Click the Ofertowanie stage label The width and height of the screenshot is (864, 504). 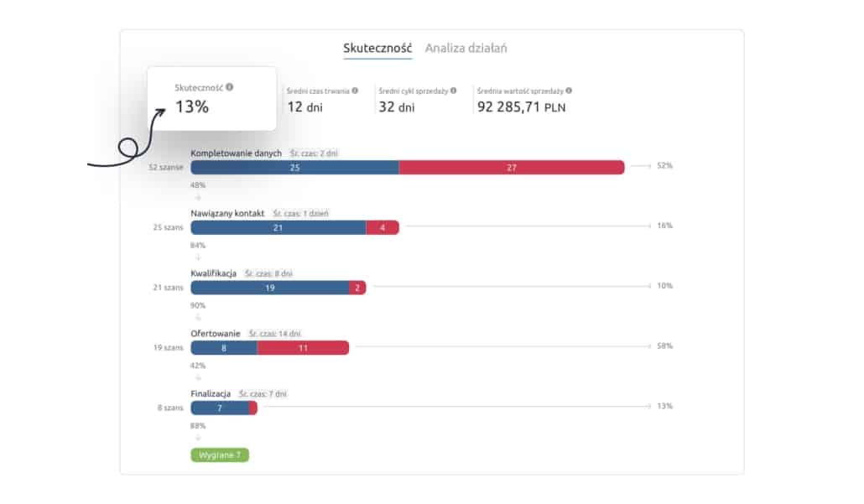(x=216, y=333)
